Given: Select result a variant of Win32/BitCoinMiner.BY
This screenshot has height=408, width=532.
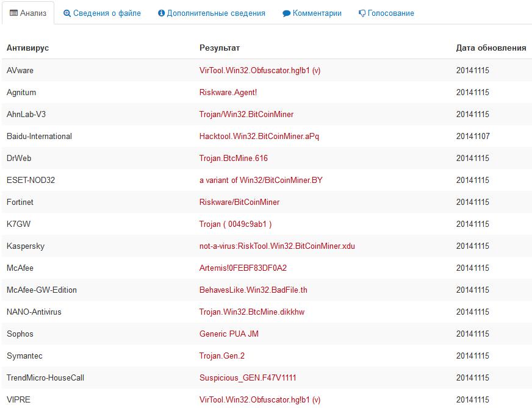Looking at the screenshot, I should point(261,180).
